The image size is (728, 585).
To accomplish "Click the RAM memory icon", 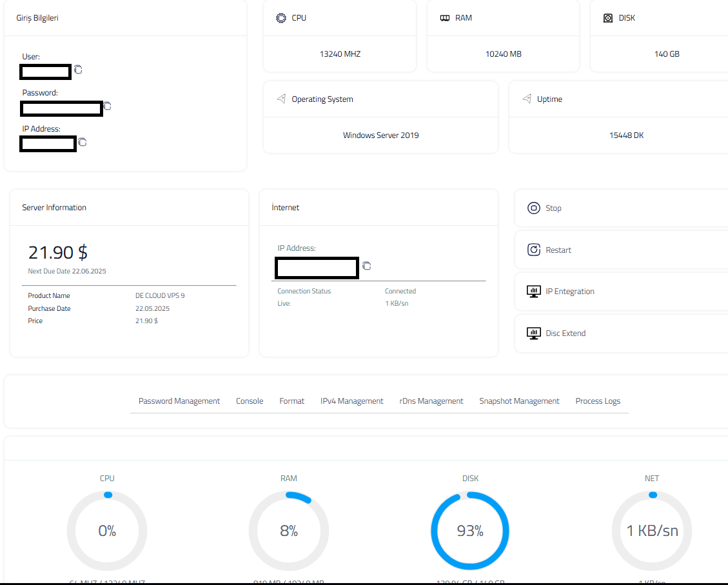I will click(x=445, y=18).
